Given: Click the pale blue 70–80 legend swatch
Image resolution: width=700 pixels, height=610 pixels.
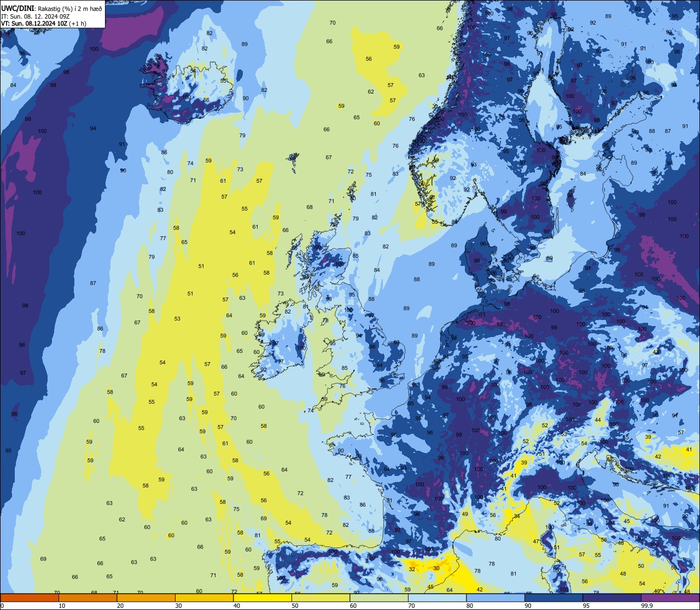Looking at the screenshot, I should (437, 598).
